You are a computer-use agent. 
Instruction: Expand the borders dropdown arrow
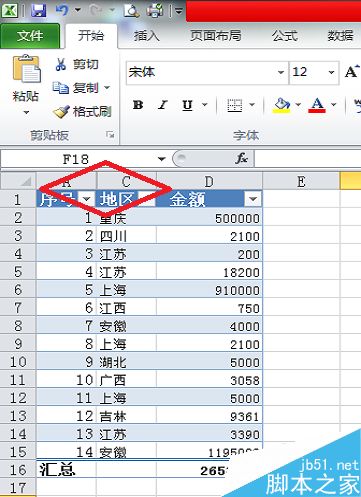(x=252, y=105)
